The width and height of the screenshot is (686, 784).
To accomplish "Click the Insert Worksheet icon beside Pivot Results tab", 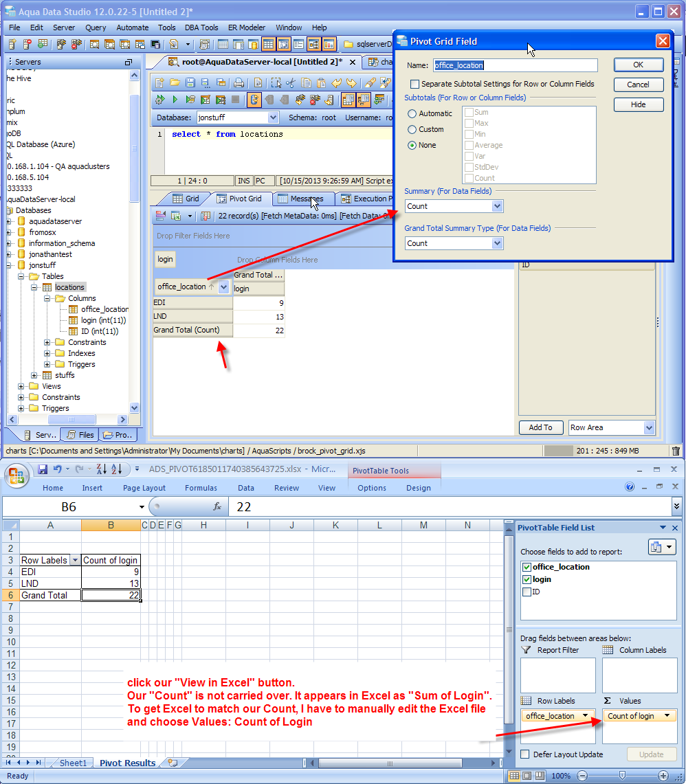I will click(x=173, y=763).
